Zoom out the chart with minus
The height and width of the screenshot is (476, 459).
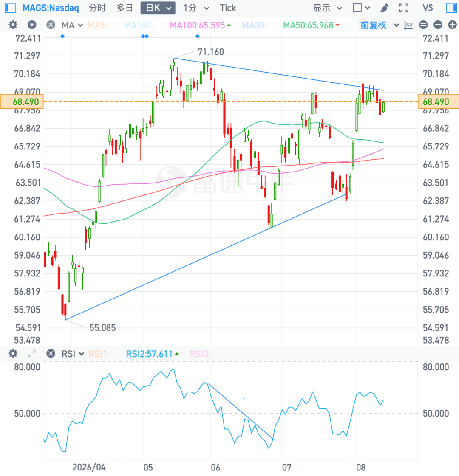(438, 25)
